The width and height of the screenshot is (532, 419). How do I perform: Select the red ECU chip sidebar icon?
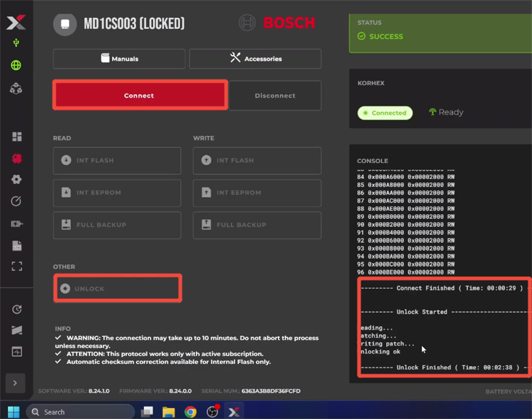pos(16,158)
